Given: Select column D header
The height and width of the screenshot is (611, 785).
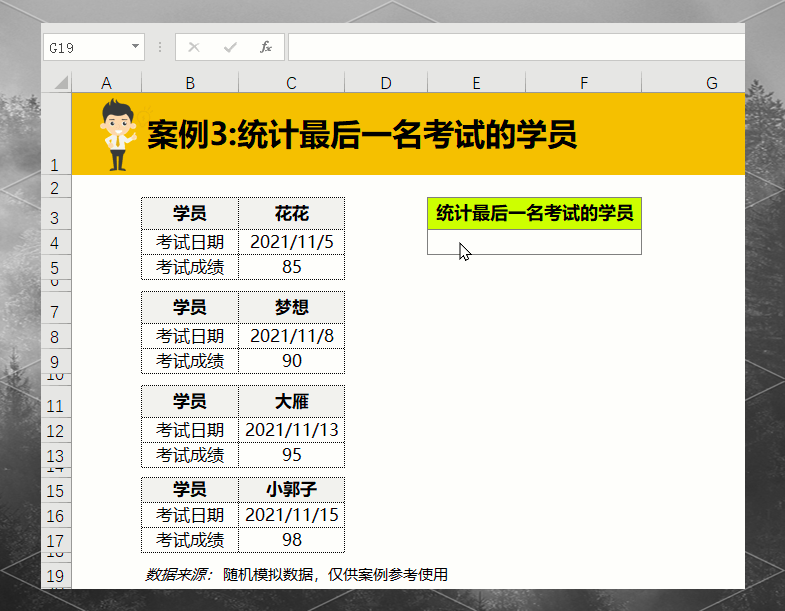Looking at the screenshot, I should (385, 83).
